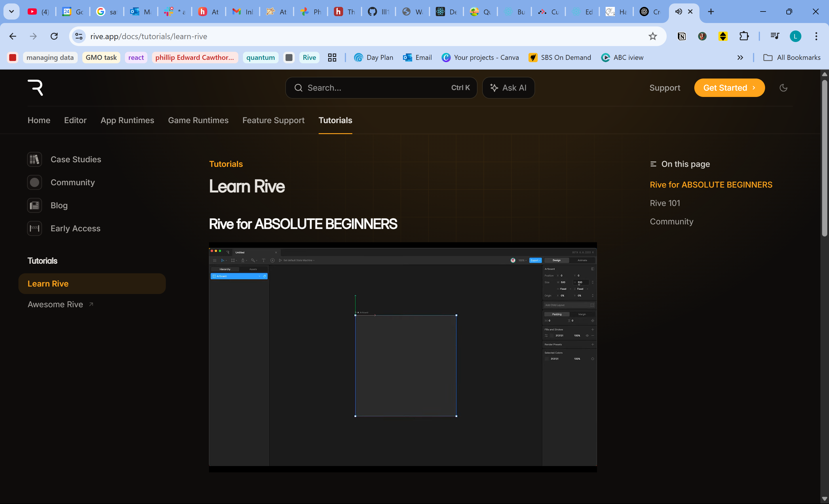Open the ABC iview bookmark
Screen dimensions: 829x504
622,58
